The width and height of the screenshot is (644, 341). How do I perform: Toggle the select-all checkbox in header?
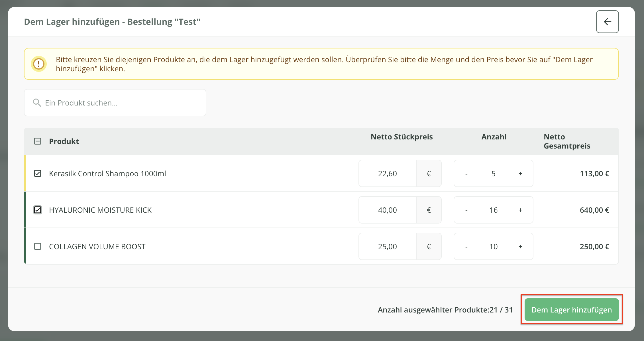coord(38,141)
